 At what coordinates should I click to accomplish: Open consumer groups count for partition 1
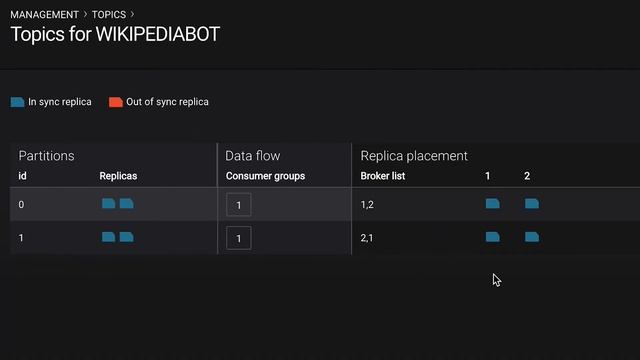point(239,238)
